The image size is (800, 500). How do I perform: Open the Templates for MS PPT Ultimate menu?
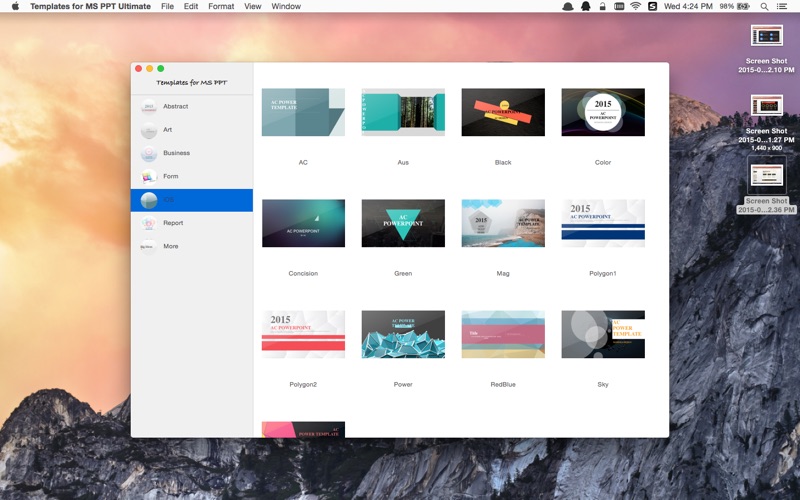(90, 6)
